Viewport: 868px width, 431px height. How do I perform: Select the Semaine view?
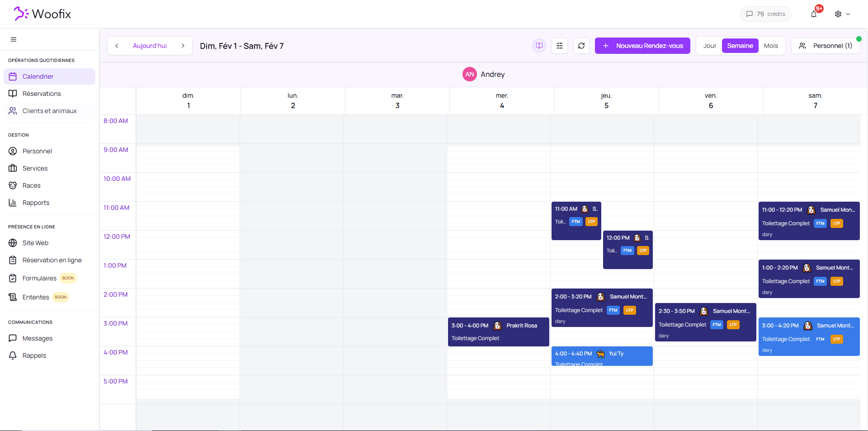[740, 46]
